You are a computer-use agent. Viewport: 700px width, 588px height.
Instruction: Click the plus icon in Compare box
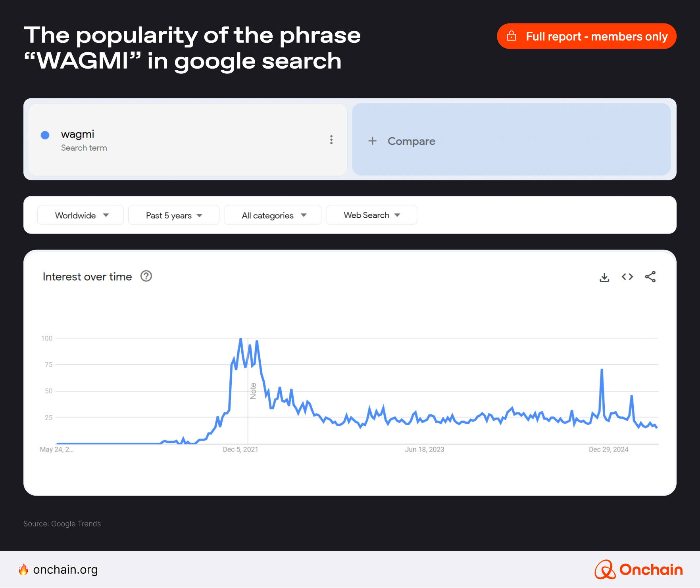coord(373,141)
